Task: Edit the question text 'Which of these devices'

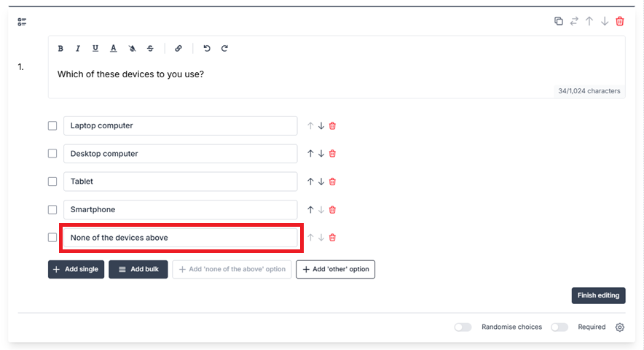Action: tap(105, 74)
